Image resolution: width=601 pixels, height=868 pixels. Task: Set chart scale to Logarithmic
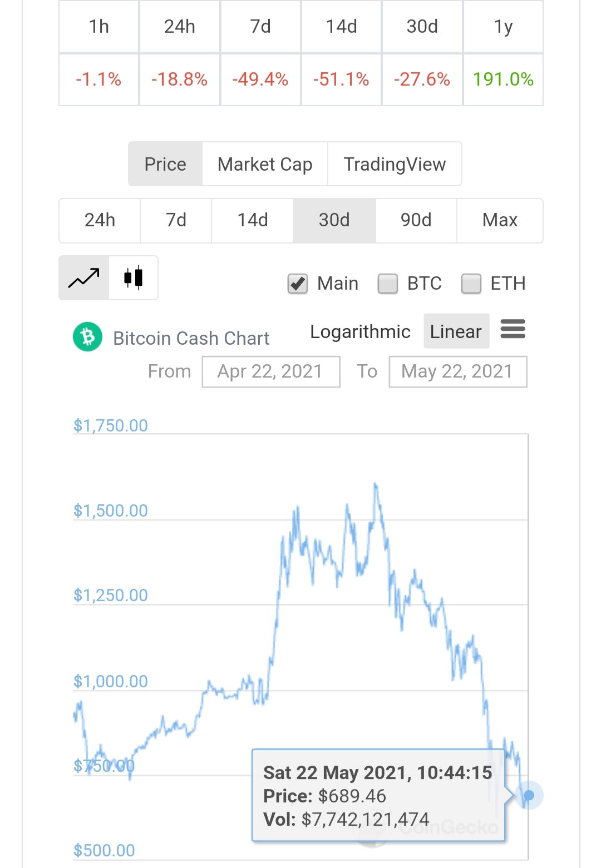click(361, 331)
